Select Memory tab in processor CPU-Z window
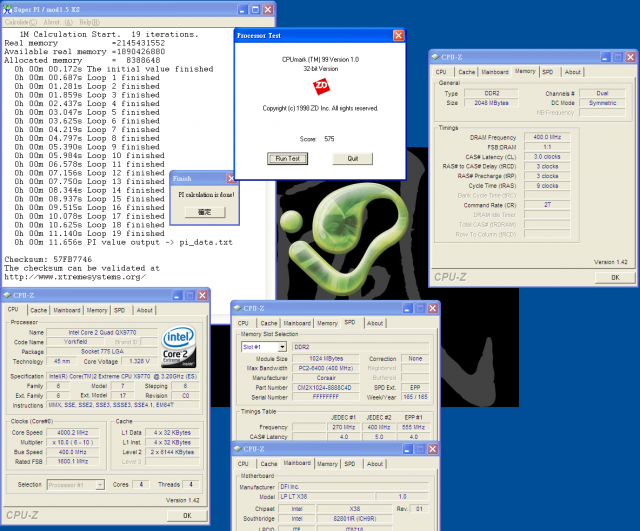This screenshot has width=640, height=531. point(97,310)
